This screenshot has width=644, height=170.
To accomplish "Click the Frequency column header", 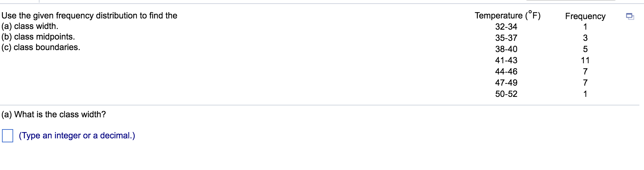I will tap(585, 16).
